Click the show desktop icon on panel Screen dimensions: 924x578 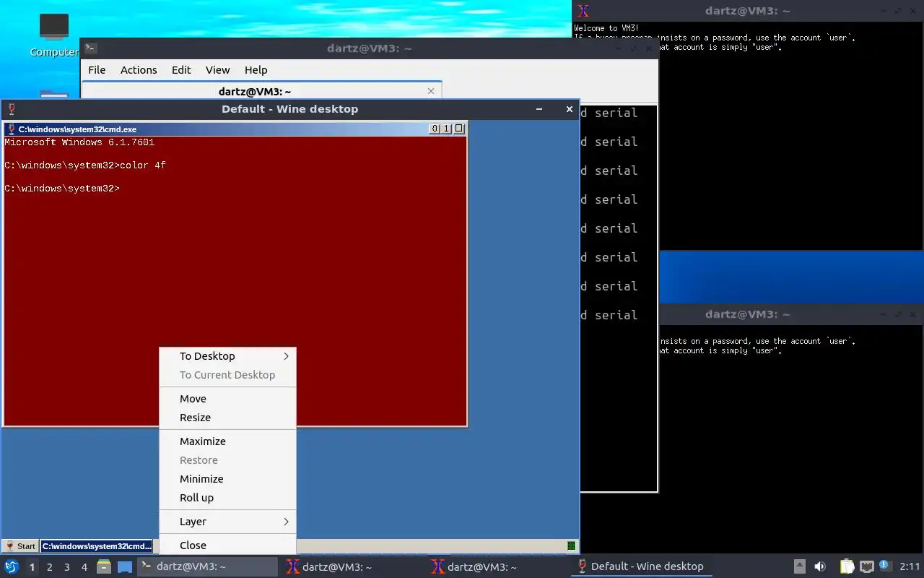click(124, 567)
